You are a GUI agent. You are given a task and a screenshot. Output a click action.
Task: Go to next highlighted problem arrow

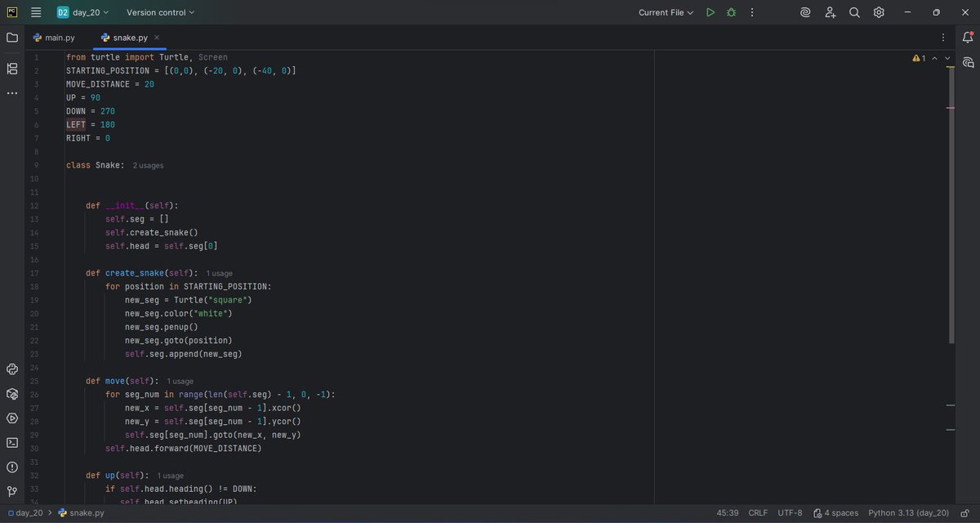[947, 58]
